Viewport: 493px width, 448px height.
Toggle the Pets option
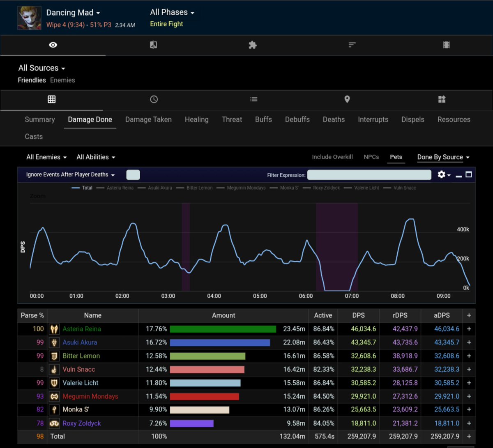tap(396, 157)
